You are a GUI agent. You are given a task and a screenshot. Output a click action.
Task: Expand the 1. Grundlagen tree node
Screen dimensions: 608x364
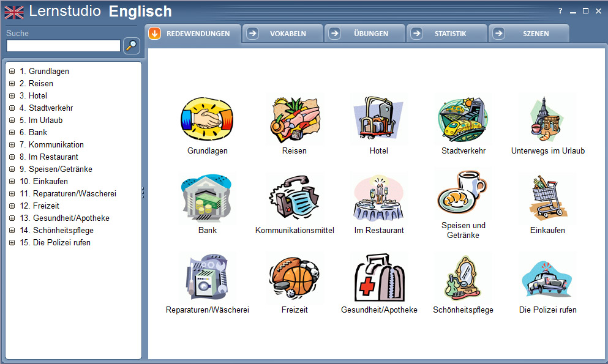point(12,71)
